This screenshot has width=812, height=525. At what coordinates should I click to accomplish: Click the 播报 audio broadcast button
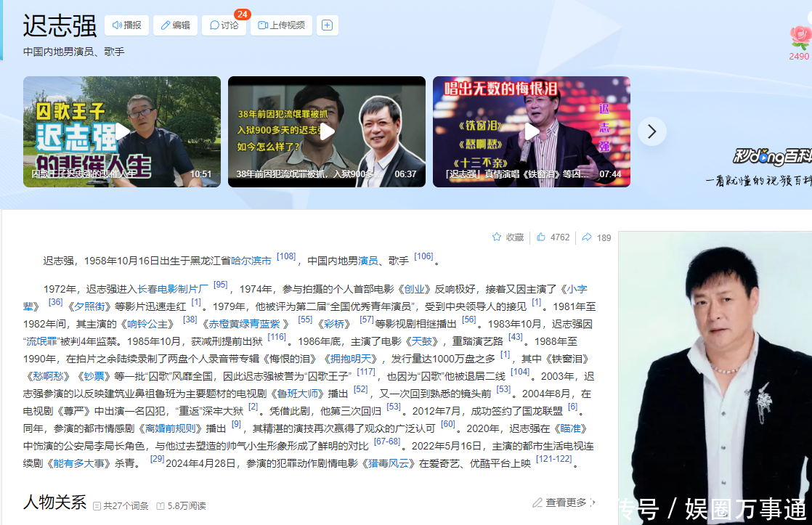(127, 25)
